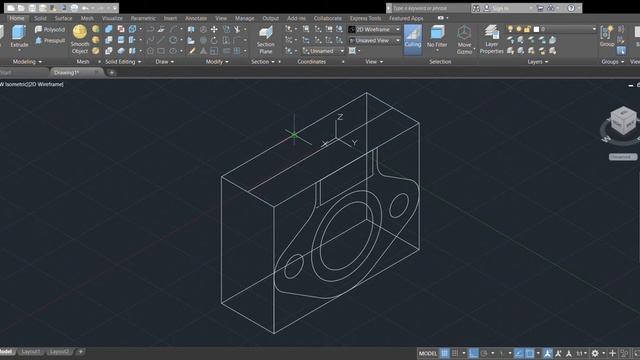Select the Polygon tool in Draw panel
This screenshot has width=640, height=360.
150,51
